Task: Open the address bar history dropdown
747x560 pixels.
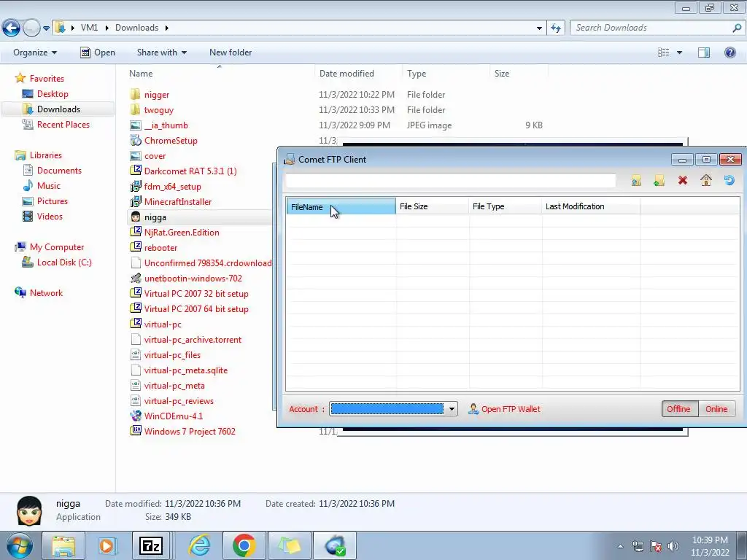Action: [539, 28]
